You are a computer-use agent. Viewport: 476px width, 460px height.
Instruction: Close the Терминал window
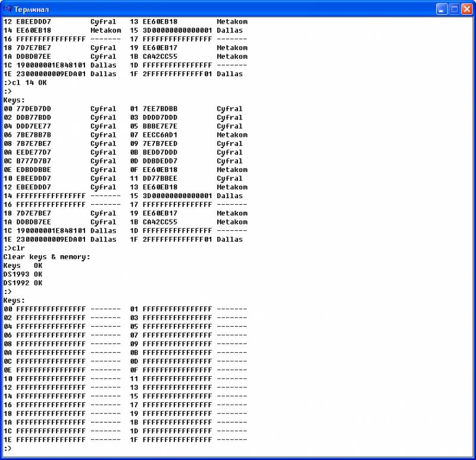466,9
